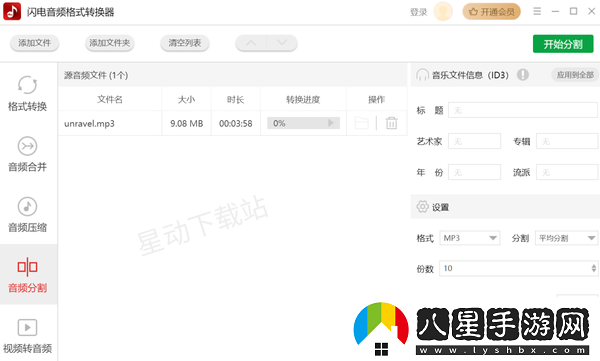Viewport: 600px width, 361px height.
Task: Click 应用到全部 button
Action: (x=575, y=75)
